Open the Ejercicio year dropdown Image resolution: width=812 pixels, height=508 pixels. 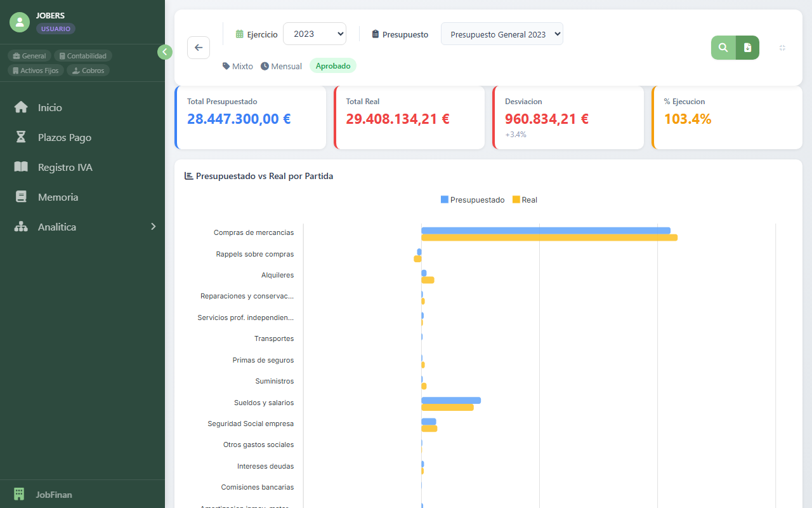[x=314, y=34]
